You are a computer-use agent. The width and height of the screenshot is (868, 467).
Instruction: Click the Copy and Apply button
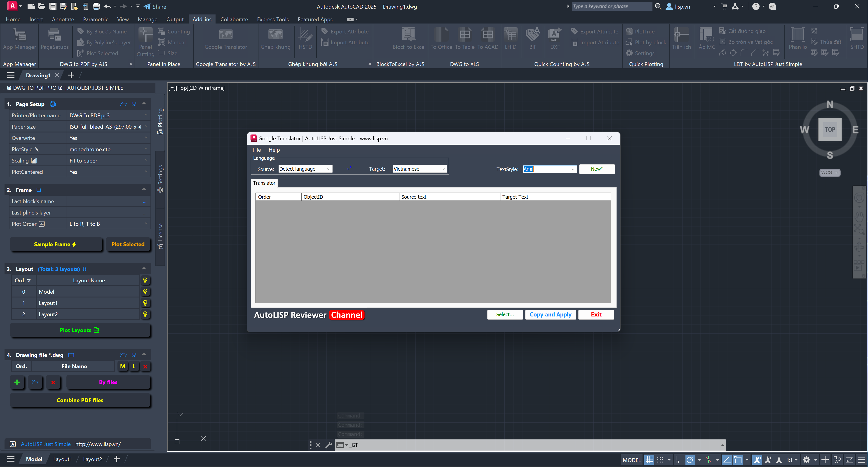pos(550,315)
